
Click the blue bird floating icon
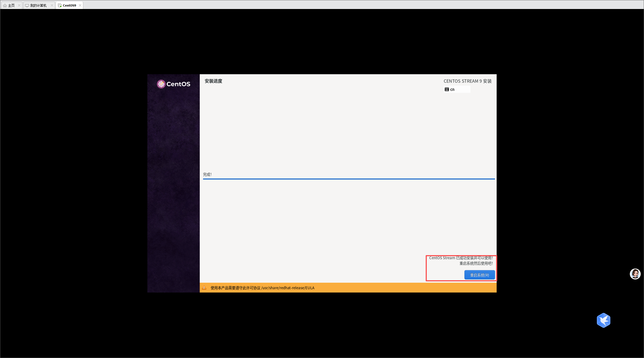coord(603,320)
